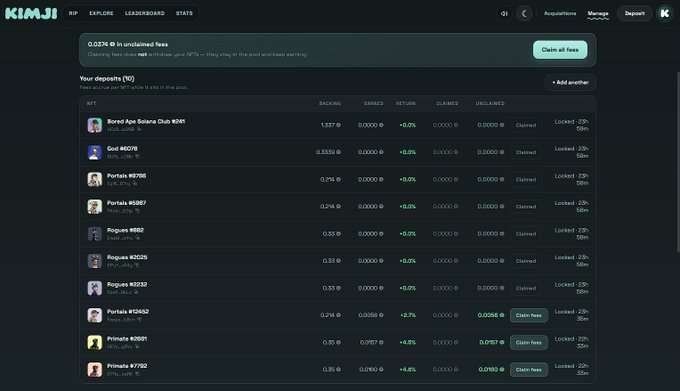This screenshot has height=391, width=680.
Task: Copy address of Portals #5967
Action: 137,211
